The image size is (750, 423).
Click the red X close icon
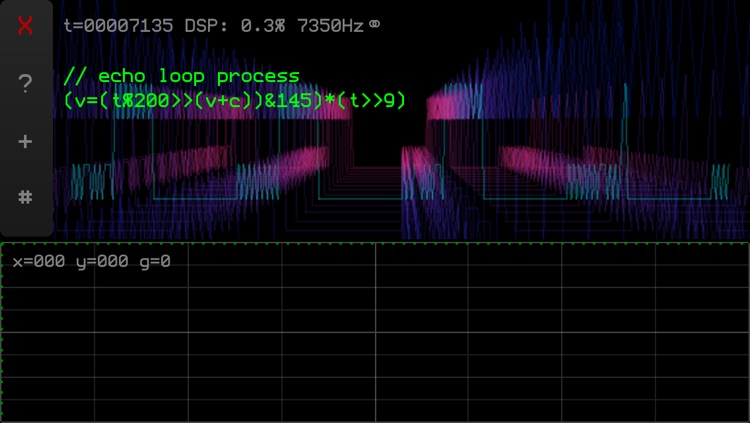tap(25, 25)
